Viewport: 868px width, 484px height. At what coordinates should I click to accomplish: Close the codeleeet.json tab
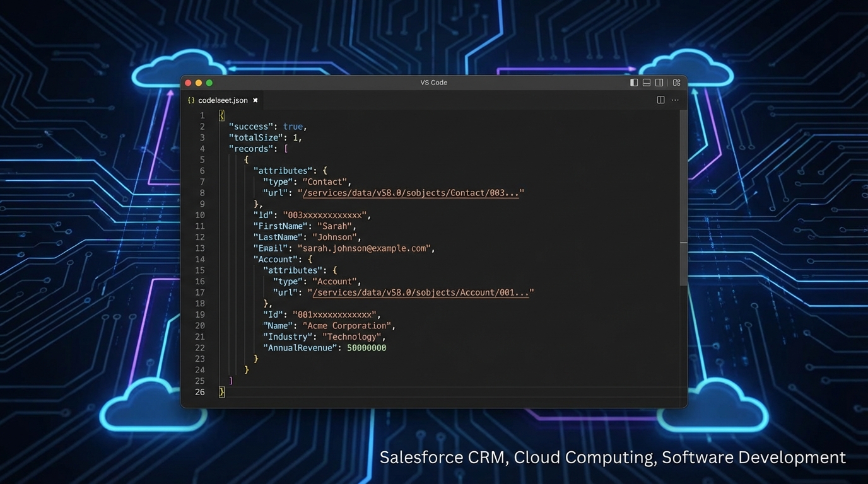[x=255, y=100]
